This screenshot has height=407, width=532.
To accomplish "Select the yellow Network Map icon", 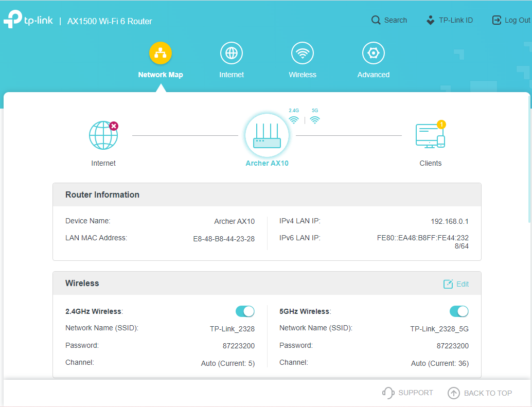I will coord(161,53).
